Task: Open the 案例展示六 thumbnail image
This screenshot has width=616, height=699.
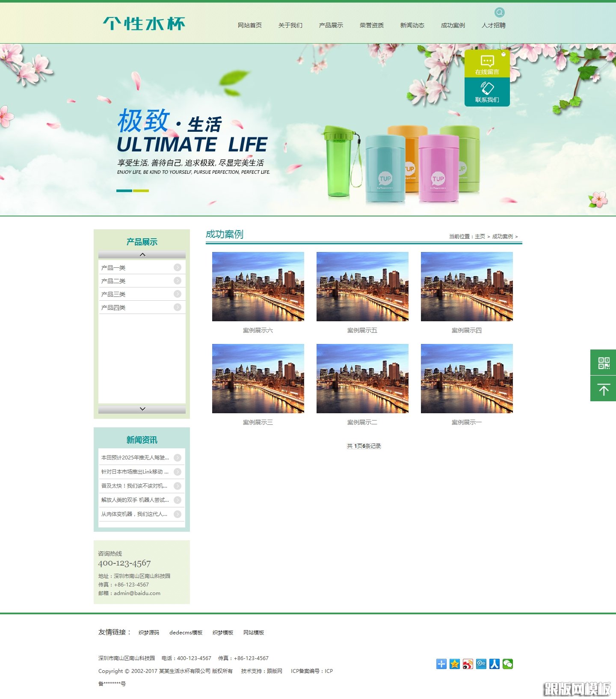Action: pyautogui.click(x=258, y=287)
